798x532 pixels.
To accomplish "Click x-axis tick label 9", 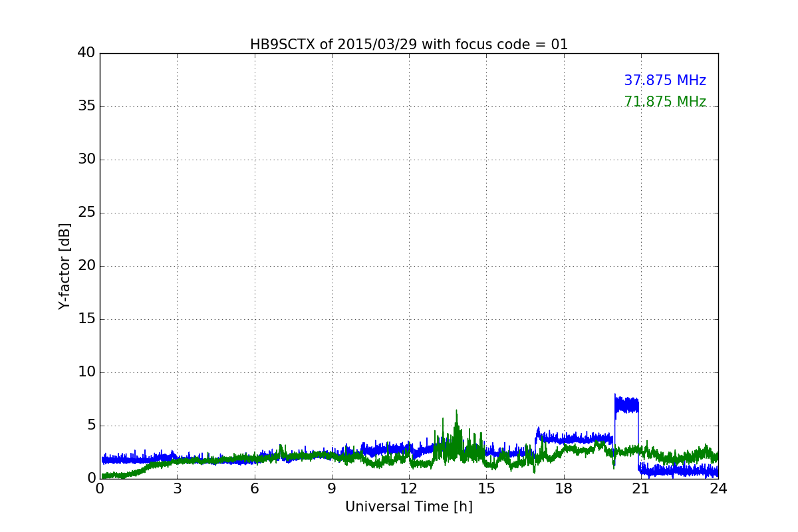I will pos(332,489).
